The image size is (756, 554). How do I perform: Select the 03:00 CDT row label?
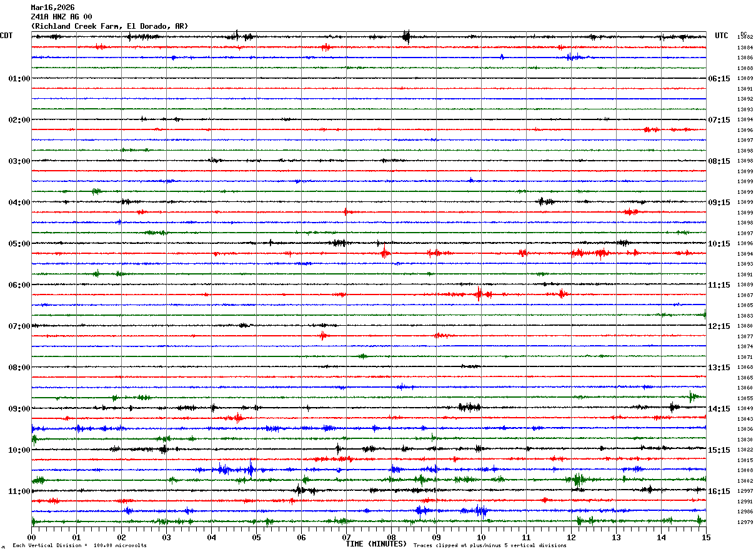tap(19, 161)
